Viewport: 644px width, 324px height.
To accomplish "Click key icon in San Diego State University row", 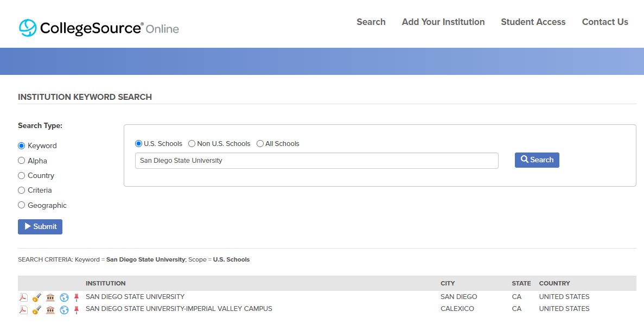I will click(37, 297).
